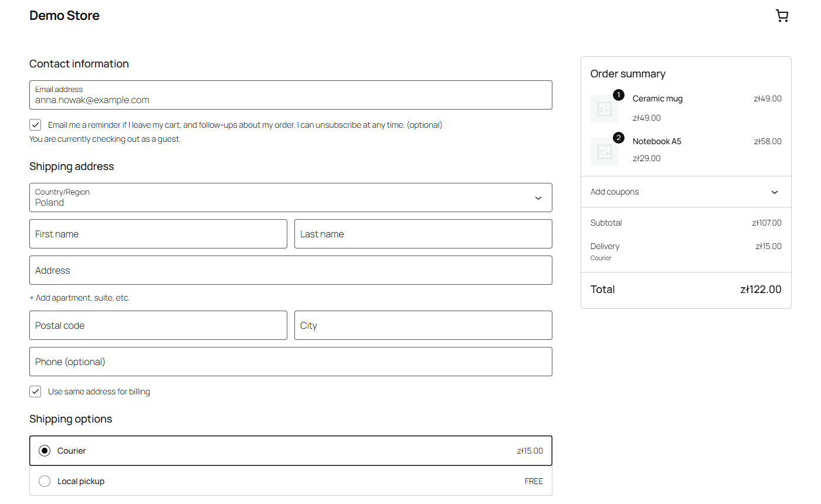
Task: Click the Subtotal label in summary
Action: pos(606,223)
